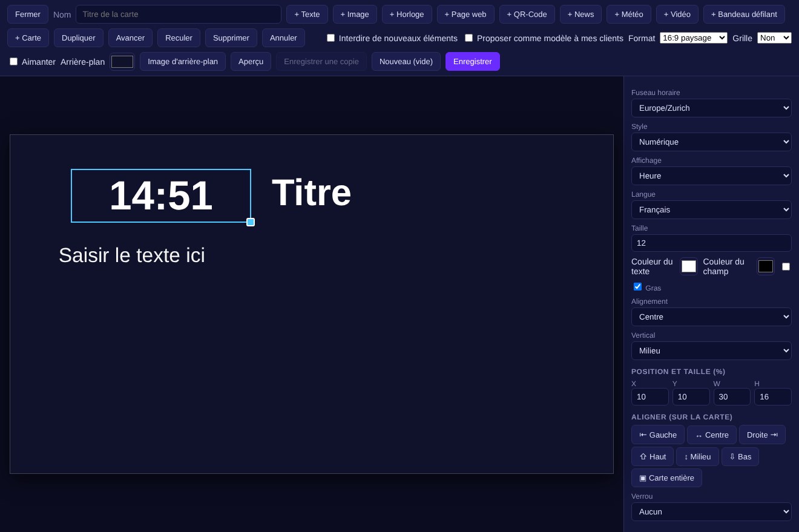This screenshot has height=532, width=799.
Task: Add an Image element
Action: coord(355,15)
